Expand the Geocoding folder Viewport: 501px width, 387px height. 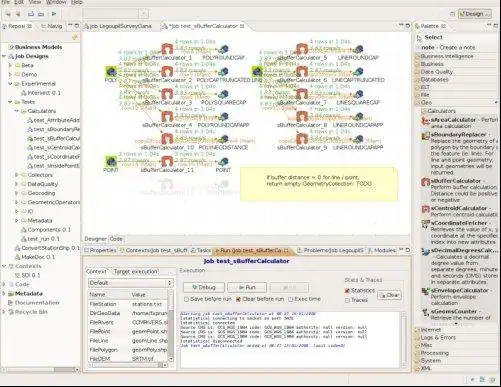click(x=17, y=193)
